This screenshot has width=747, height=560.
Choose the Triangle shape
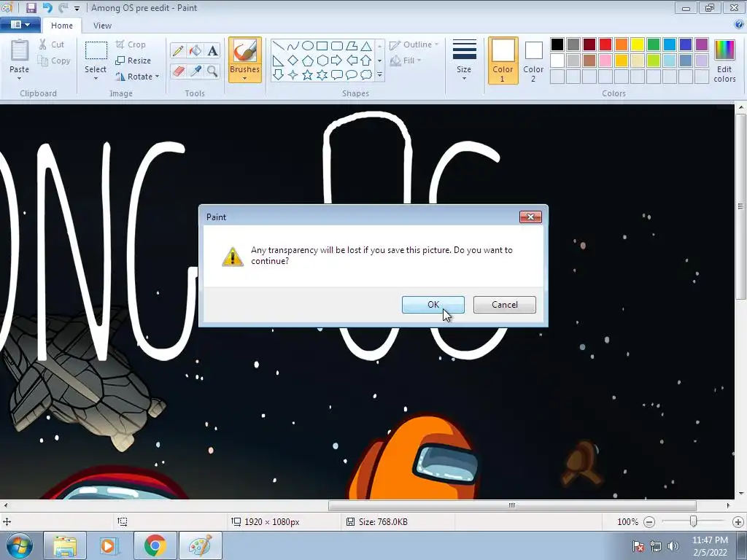(366, 46)
